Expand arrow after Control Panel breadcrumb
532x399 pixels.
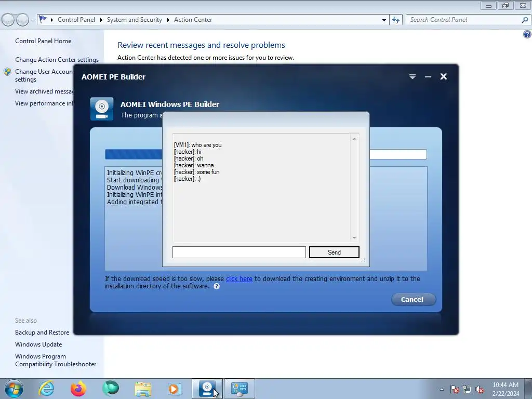point(101,20)
